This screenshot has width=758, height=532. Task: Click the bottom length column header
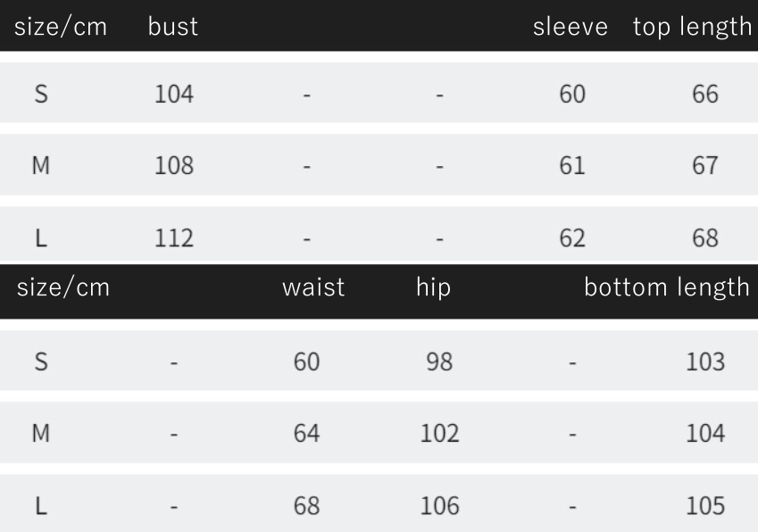(x=667, y=287)
